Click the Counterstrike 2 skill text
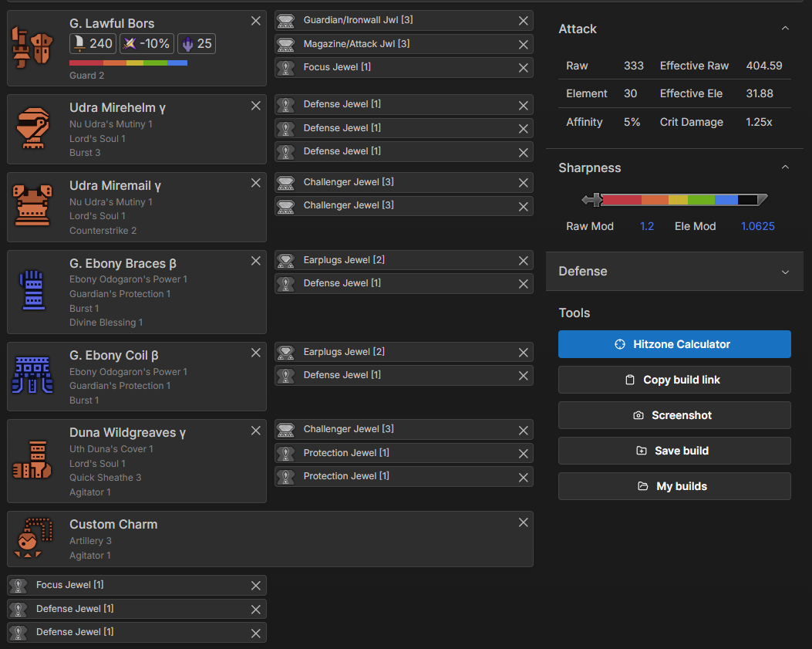This screenshot has height=649, width=812. [x=103, y=230]
